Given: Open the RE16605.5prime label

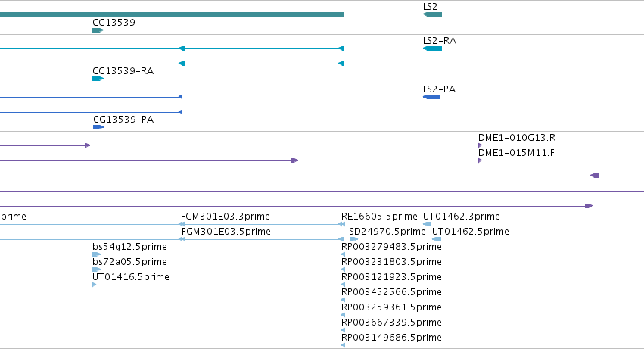Looking at the screenshot, I should point(379,217).
